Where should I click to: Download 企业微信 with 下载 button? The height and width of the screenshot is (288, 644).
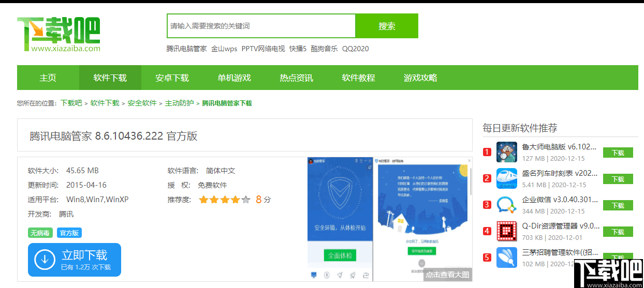pyautogui.click(x=618, y=205)
